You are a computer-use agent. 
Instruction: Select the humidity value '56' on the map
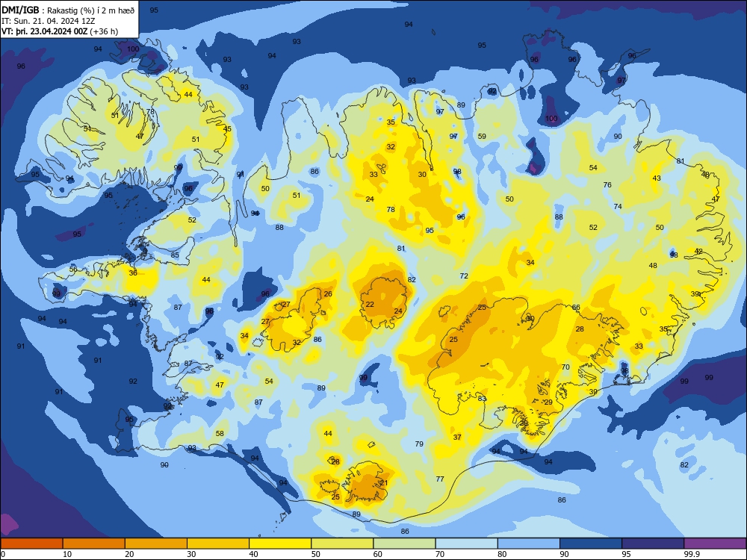73,269
